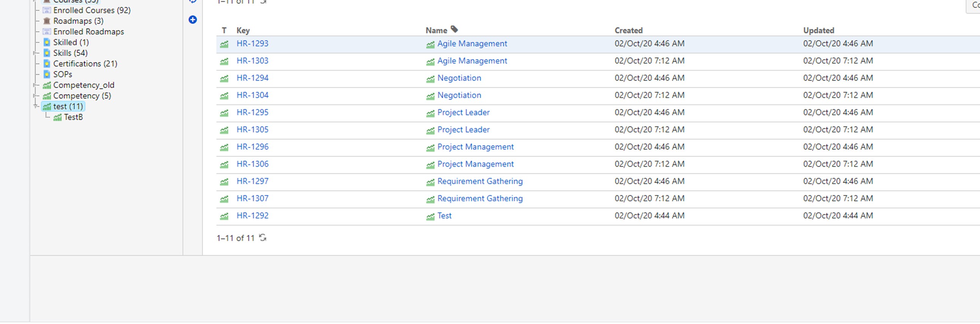980x324 pixels.
Task: Click the icon before Negotiation in HR-1304 row
Action: (430, 96)
